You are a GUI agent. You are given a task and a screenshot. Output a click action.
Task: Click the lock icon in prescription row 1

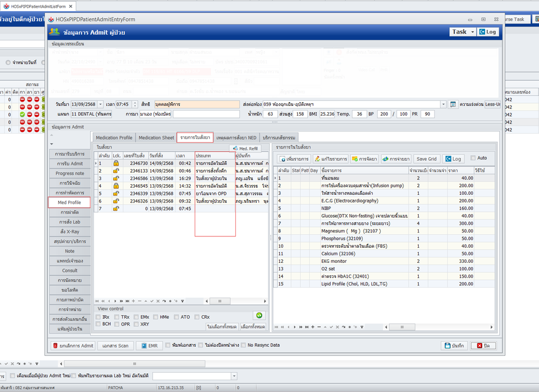pyautogui.click(x=116, y=163)
